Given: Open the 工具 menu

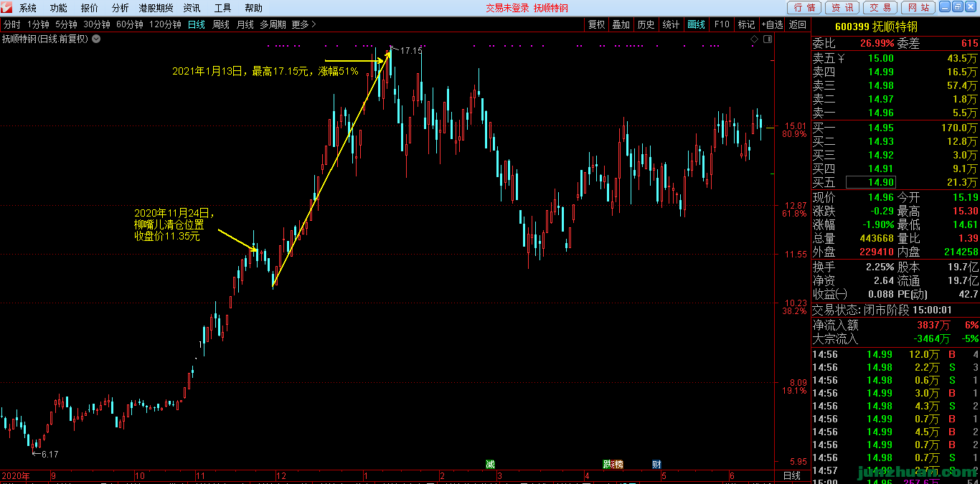Looking at the screenshot, I should 223,8.
